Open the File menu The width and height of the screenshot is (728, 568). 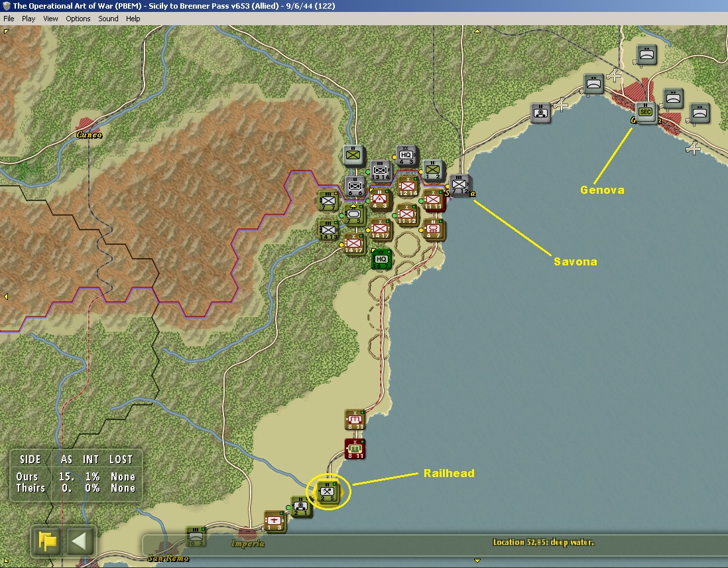click(9, 19)
